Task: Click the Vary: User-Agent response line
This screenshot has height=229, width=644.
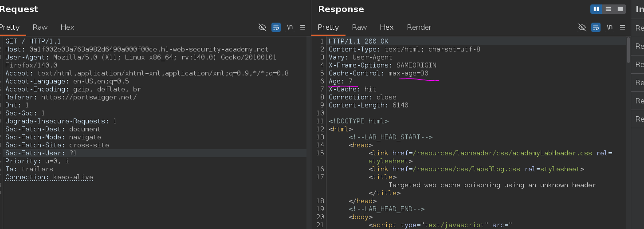Action: point(360,57)
